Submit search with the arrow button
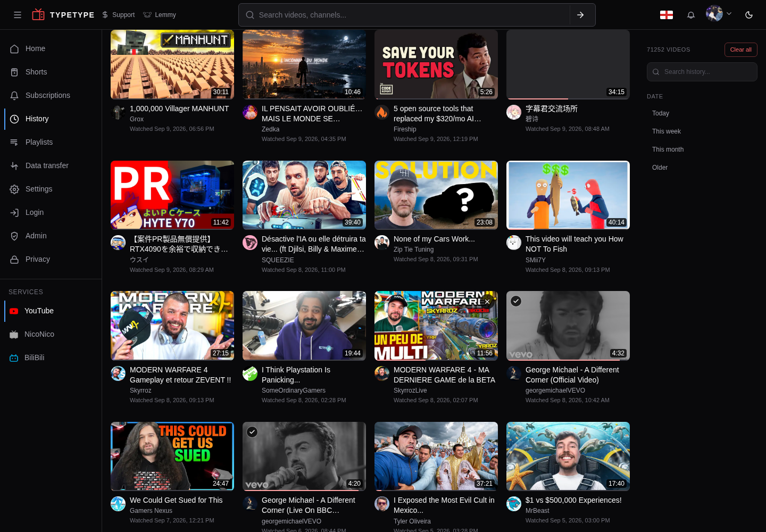766x532 pixels. (x=580, y=15)
